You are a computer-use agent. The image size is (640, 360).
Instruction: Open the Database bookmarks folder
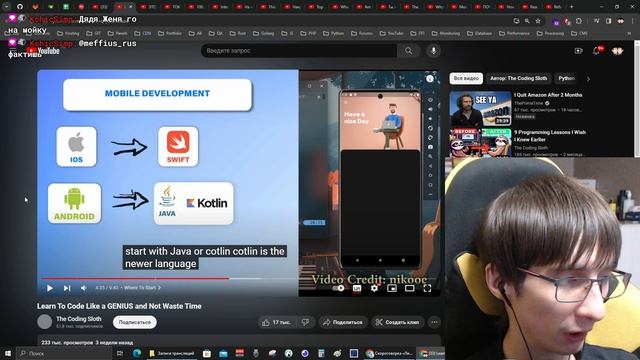coord(479,33)
